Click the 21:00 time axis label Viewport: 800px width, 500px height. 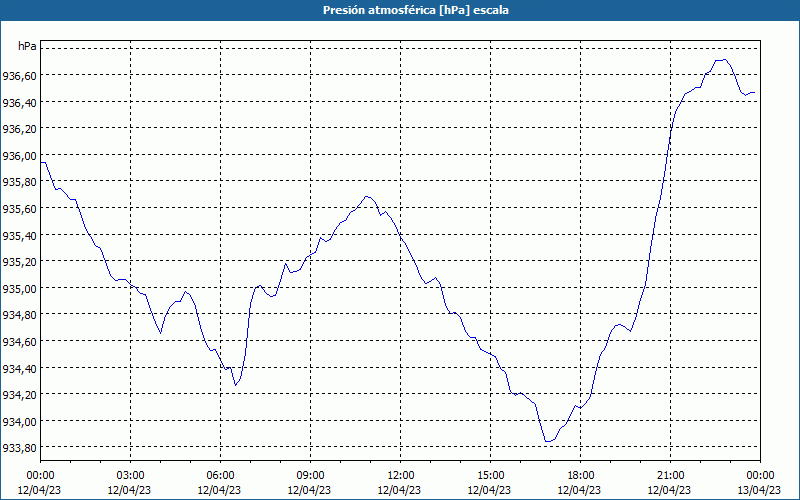click(670, 476)
